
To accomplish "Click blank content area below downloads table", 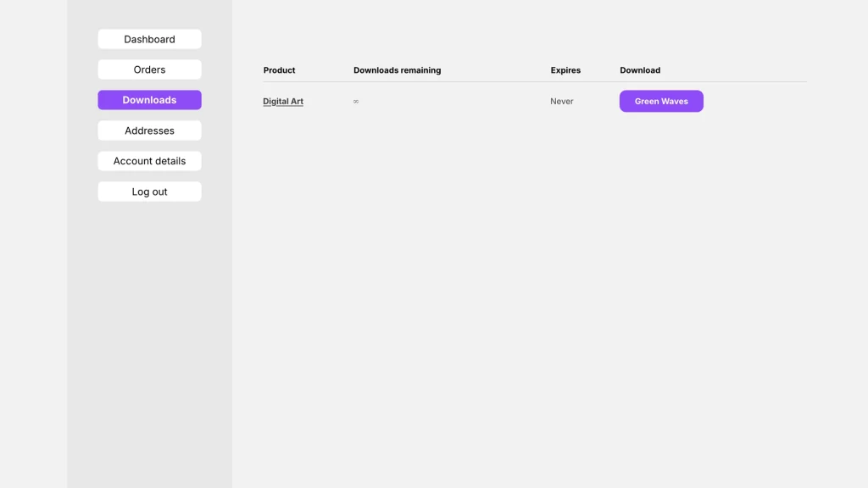I will 534,297.
